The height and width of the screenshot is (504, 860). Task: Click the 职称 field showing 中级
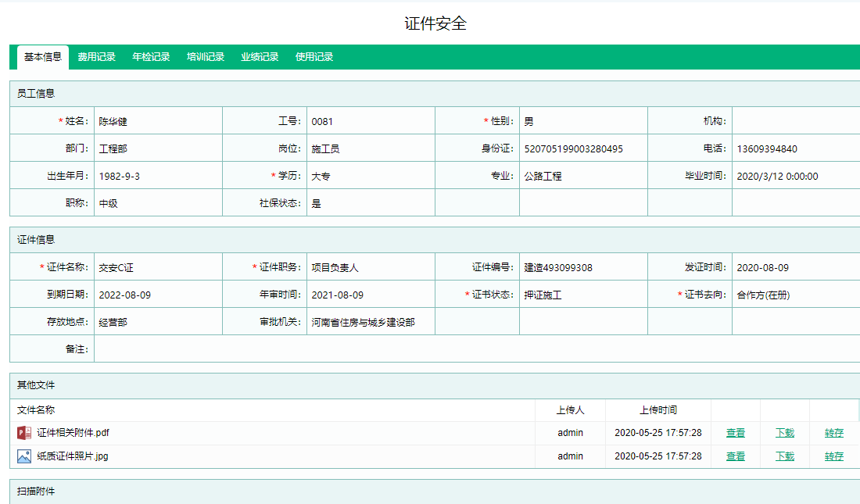pyautogui.click(x=158, y=203)
